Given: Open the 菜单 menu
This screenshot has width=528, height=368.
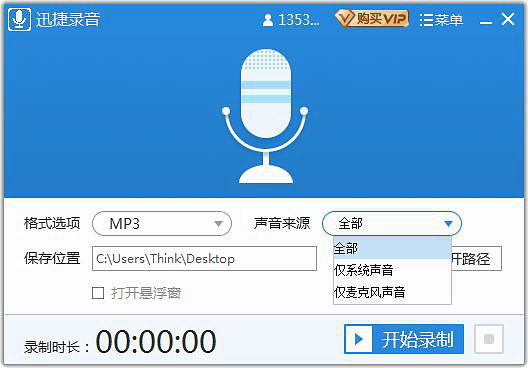Looking at the screenshot, I should pos(441,20).
